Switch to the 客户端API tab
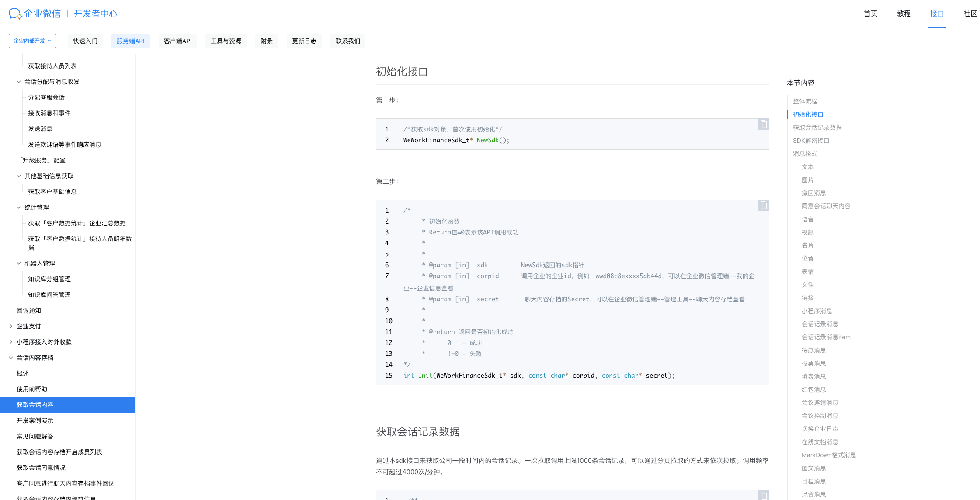Image resolution: width=980 pixels, height=500 pixels. [177, 41]
